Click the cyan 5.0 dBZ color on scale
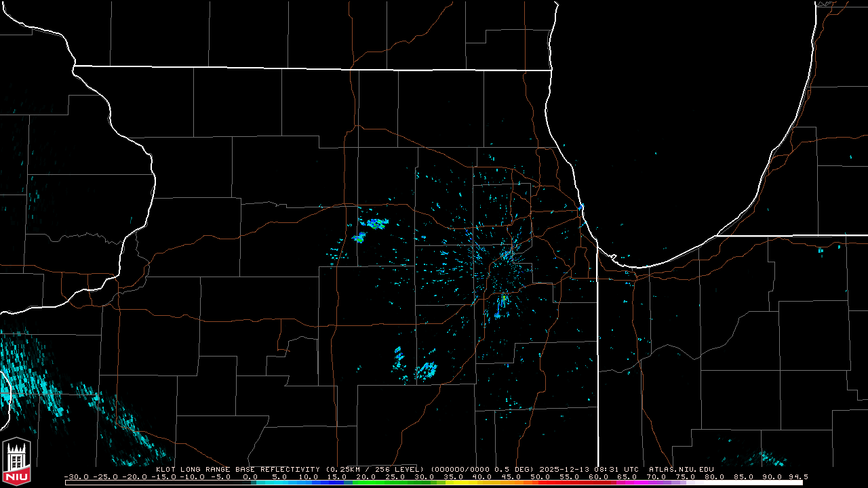The image size is (868, 488). coord(279,483)
